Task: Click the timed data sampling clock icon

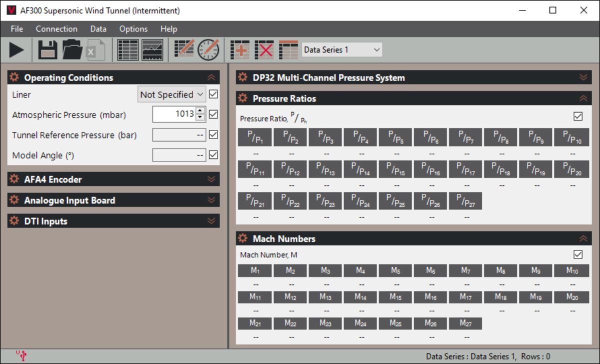Action: pos(208,50)
